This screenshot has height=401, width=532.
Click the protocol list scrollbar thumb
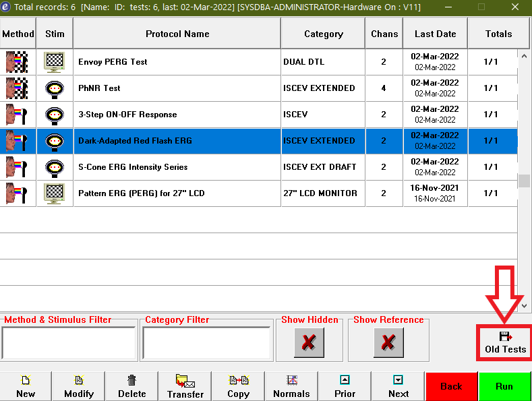(524, 181)
